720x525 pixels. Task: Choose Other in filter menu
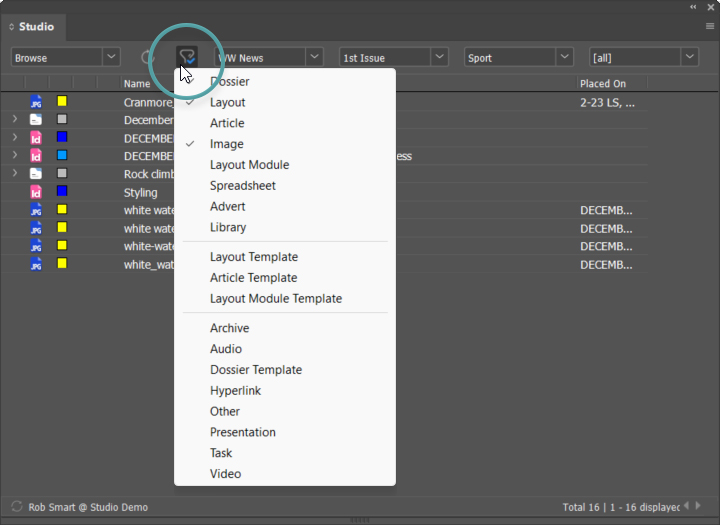(x=285, y=411)
